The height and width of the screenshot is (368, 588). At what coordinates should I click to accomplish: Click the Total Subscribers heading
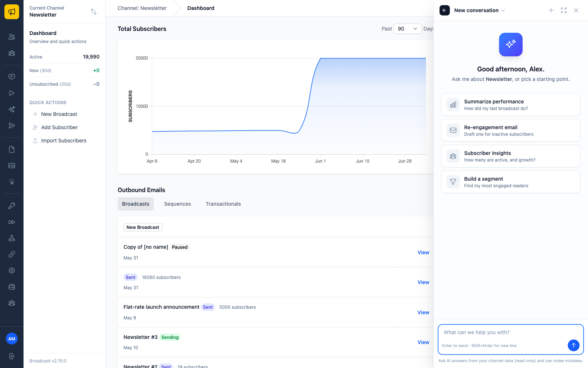pos(142,29)
